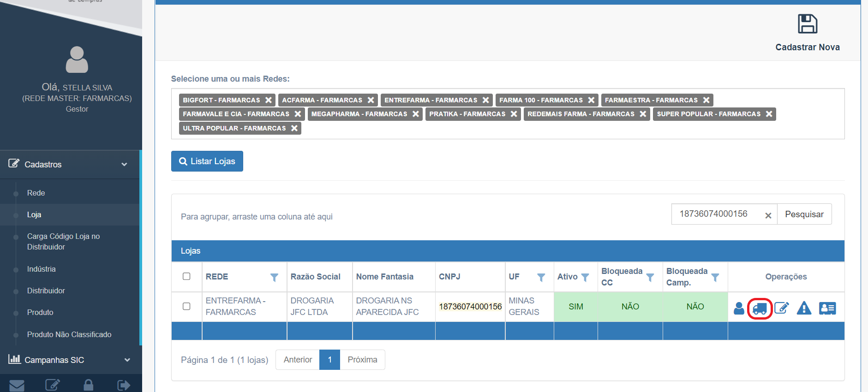Click the highlighted truck icon in Operações
Screen dimensions: 868x392
(x=760, y=308)
